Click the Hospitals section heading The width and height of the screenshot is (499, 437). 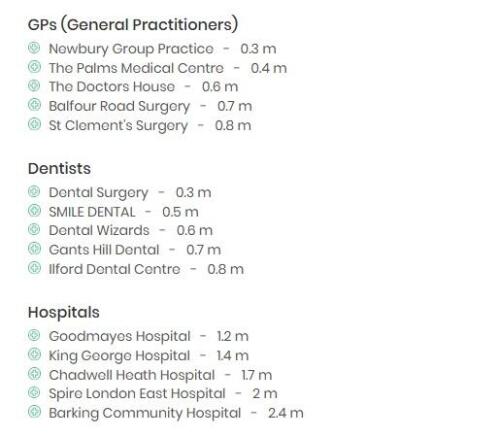64,313
